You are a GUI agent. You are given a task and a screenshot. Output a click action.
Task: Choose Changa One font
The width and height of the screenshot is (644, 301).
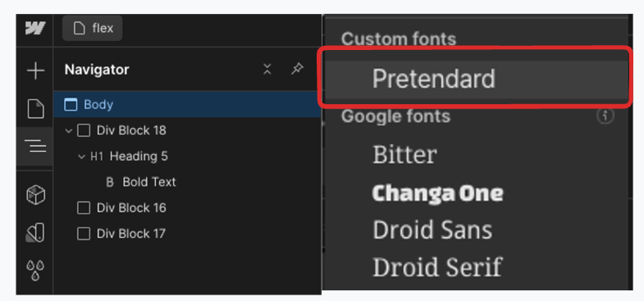437,193
